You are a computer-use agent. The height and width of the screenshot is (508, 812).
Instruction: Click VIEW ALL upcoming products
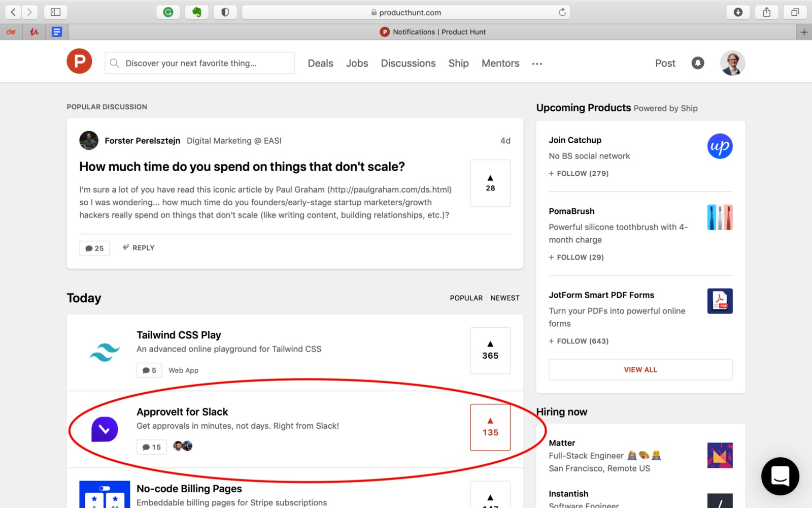(640, 370)
